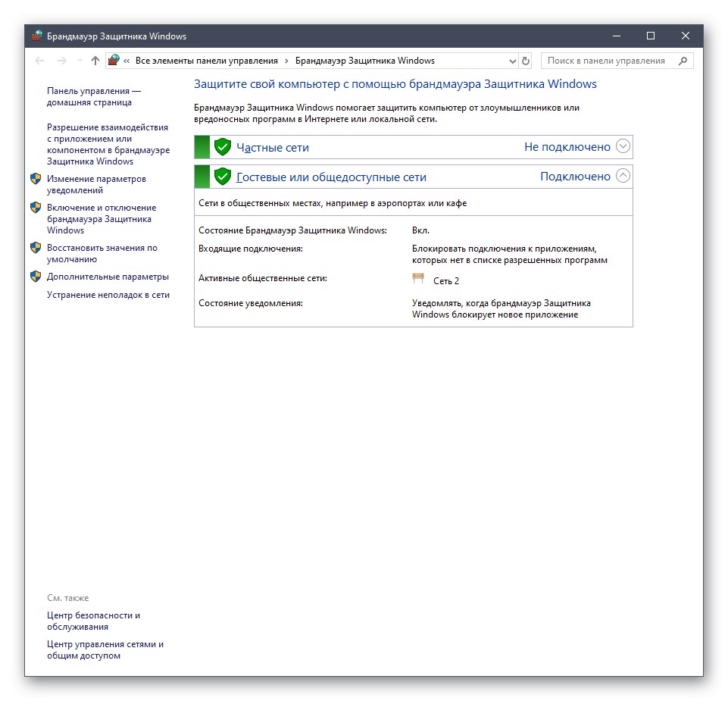
Task: Go back with the left arrow button
Action: point(40,61)
